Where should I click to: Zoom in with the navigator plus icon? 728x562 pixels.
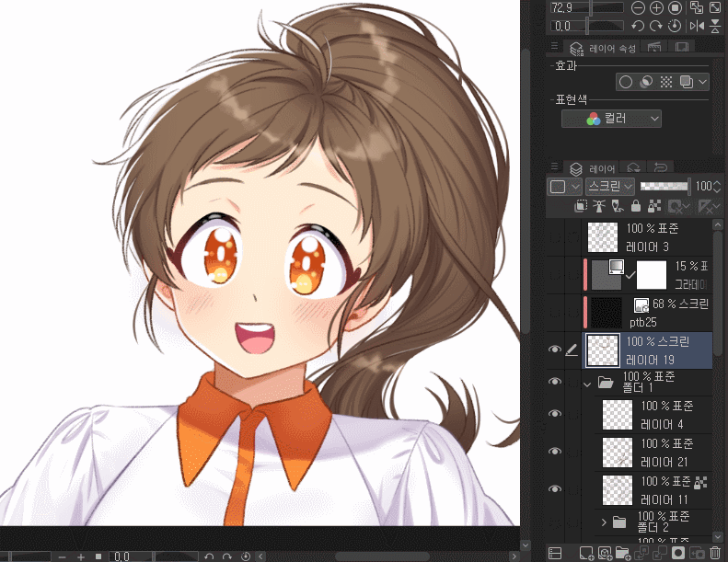(x=656, y=8)
